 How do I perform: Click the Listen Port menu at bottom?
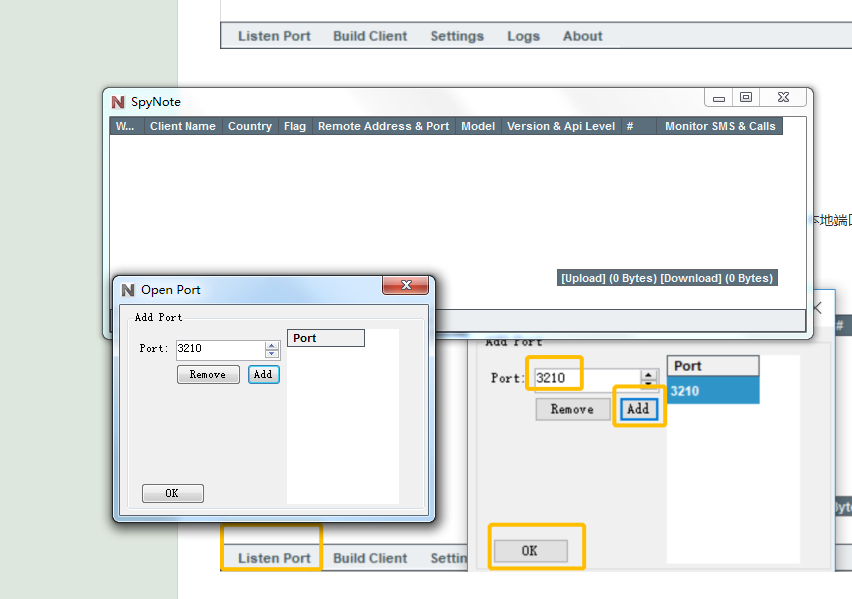click(274, 558)
